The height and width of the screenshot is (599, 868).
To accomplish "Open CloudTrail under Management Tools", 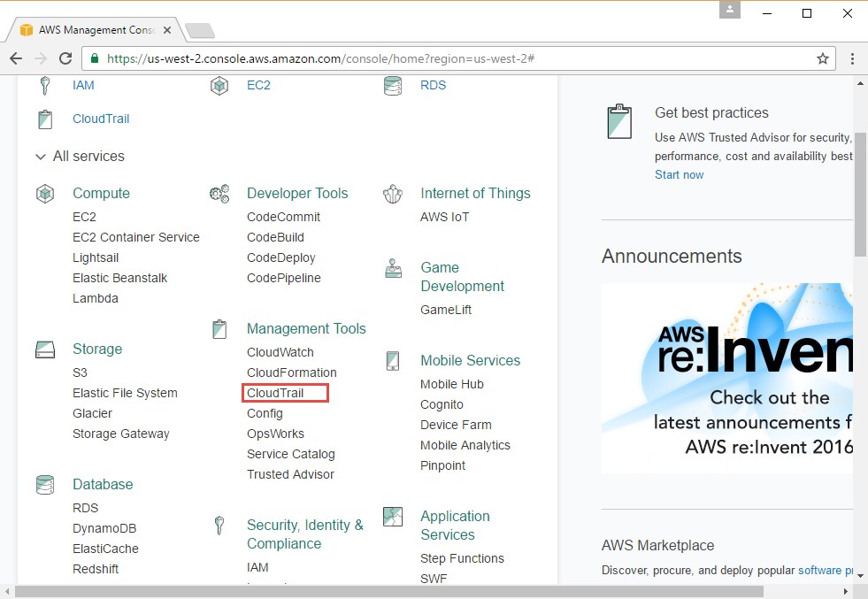I will tap(275, 393).
